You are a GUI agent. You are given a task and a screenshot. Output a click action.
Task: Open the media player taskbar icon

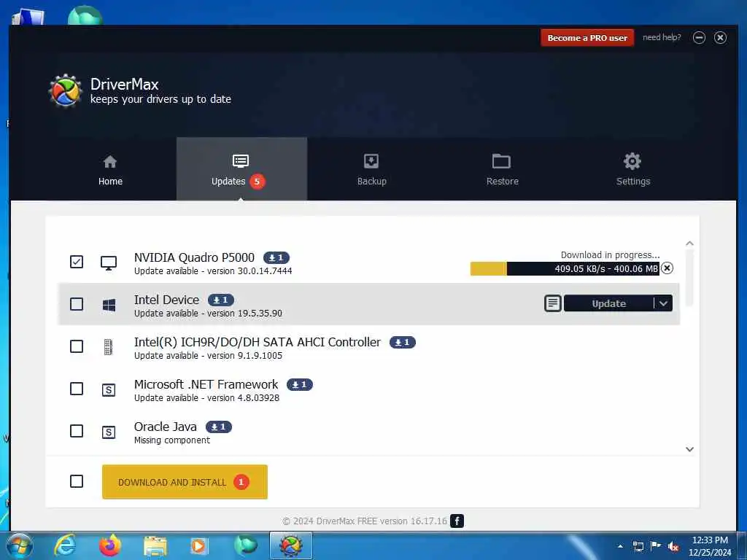pyautogui.click(x=198, y=546)
